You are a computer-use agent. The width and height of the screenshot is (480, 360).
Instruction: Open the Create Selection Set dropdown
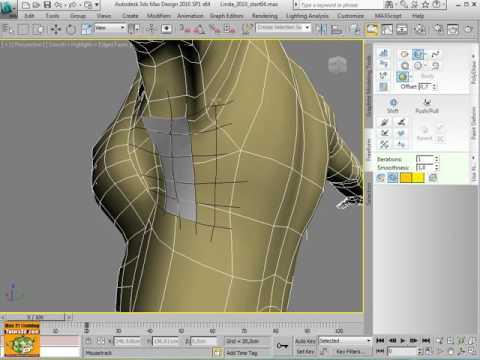click(283, 28)
